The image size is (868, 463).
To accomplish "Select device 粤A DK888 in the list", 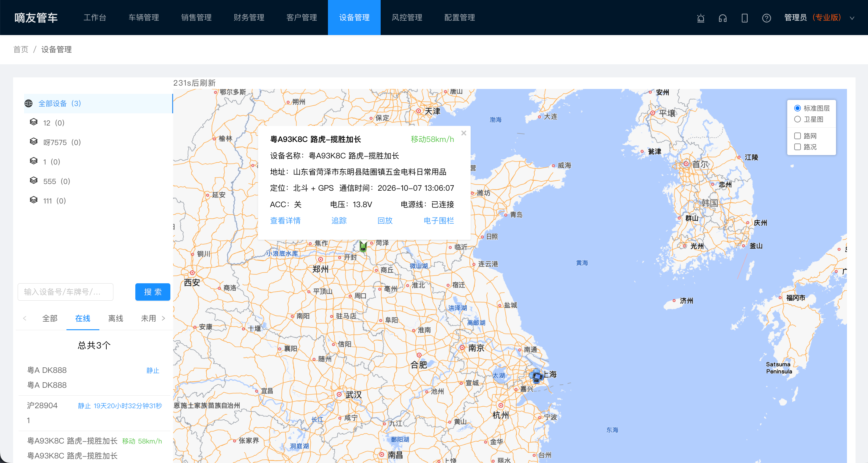I will 95,377.
